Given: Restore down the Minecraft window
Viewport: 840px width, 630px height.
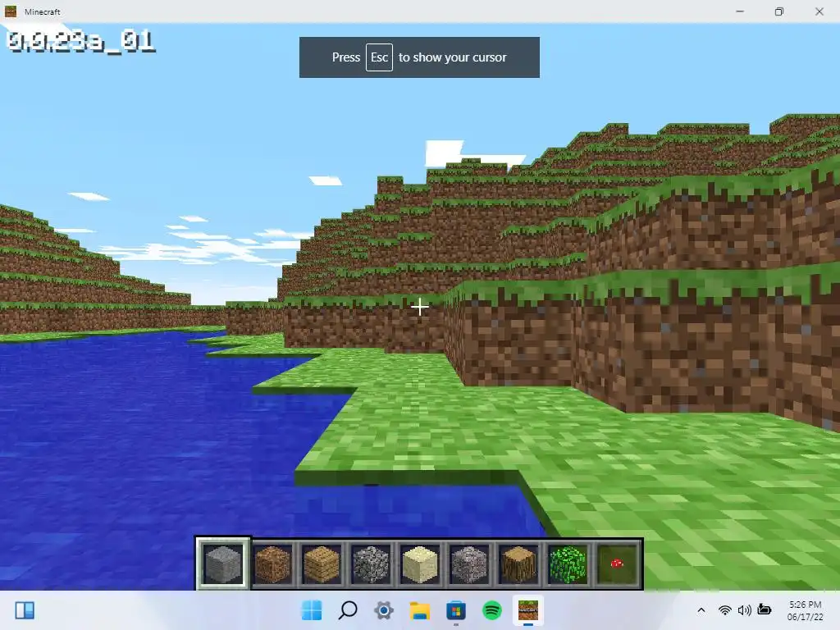Looking at the screenshot, I should pyautogui.click(x=779, y=11).
